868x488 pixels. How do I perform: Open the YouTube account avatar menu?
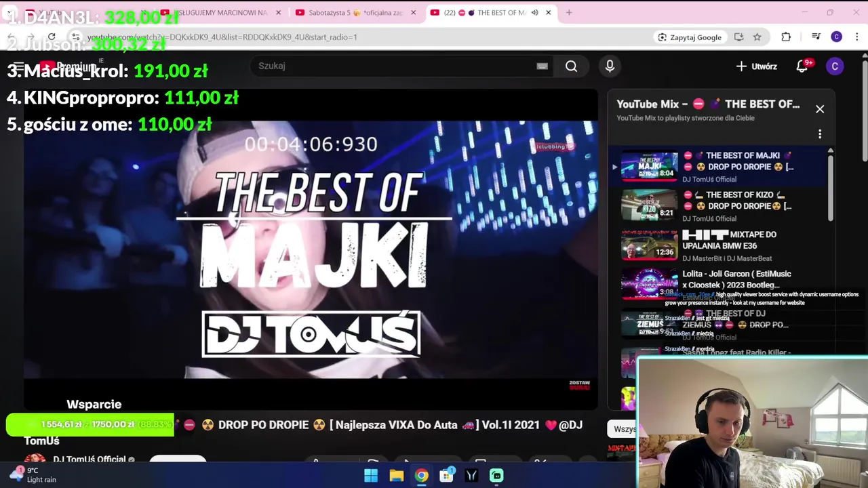[x=835, y=66]
